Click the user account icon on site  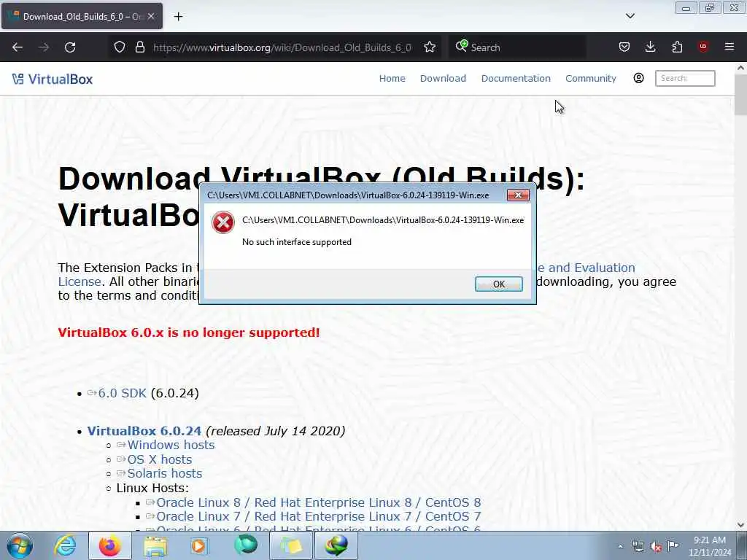point(638,78)
